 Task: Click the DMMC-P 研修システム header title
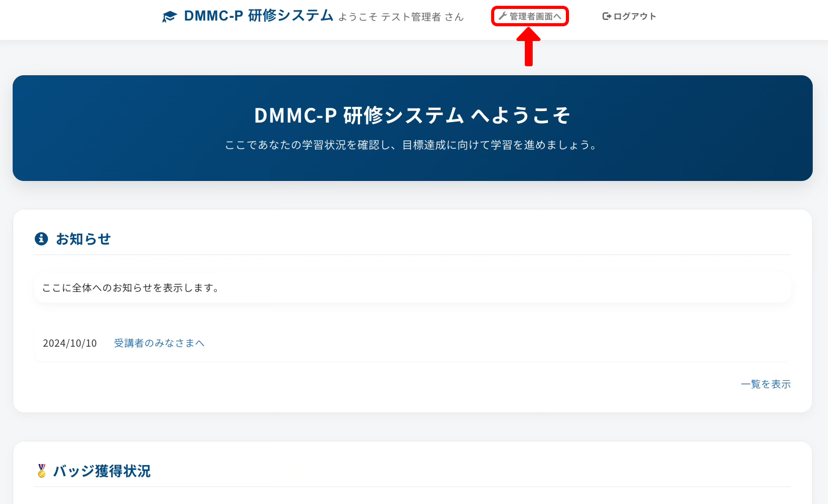coord(258,16)
